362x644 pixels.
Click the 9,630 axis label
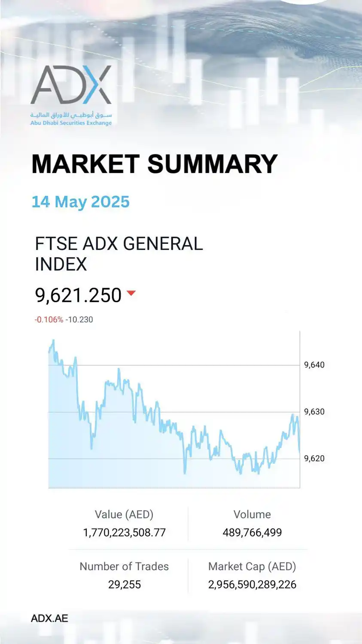[x=314, y=412]
